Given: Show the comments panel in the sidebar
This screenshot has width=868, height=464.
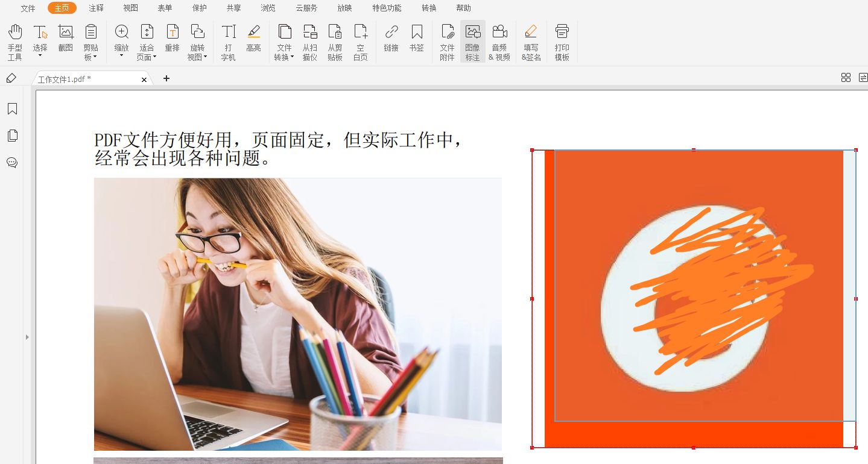Looking at the screenshot, I should click(x=13, y=162).
